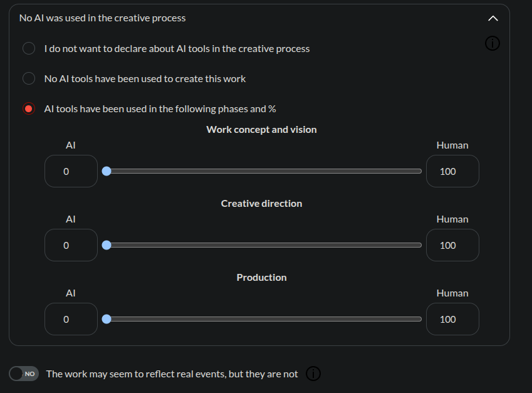Focus the AI field for Work concept

(71, 171)
